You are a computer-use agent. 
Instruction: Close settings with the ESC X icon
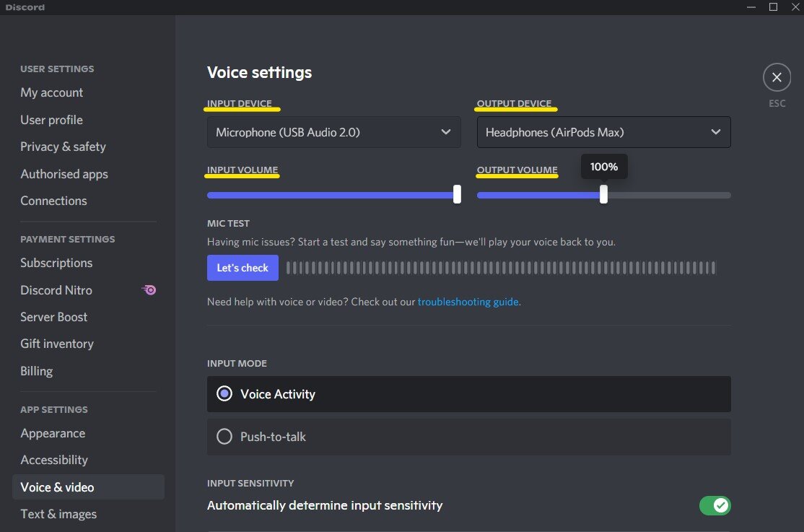pyautogui.click(x=777, y=77)
